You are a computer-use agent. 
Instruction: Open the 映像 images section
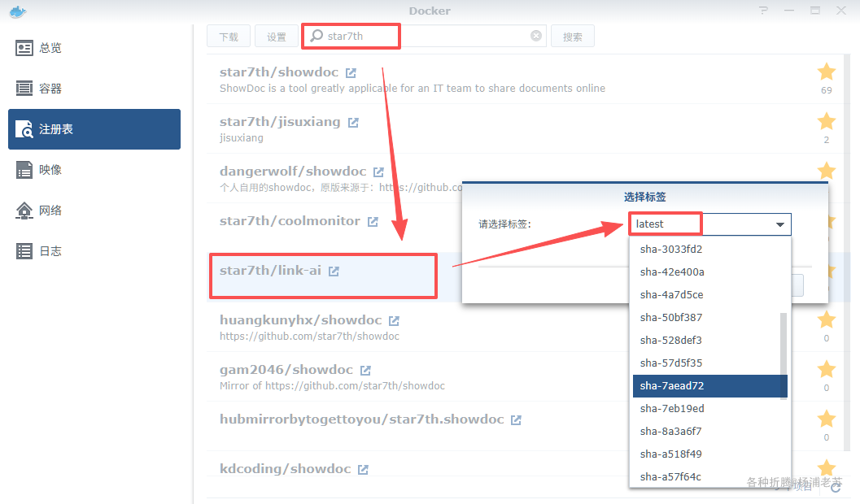(94, 170)
